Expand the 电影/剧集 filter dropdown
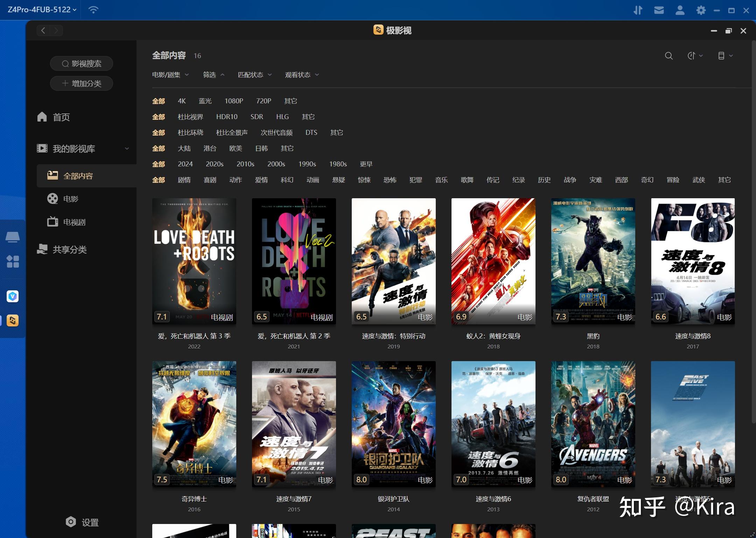This screenshot has height=538, width=756. click(x=170, y=75)
